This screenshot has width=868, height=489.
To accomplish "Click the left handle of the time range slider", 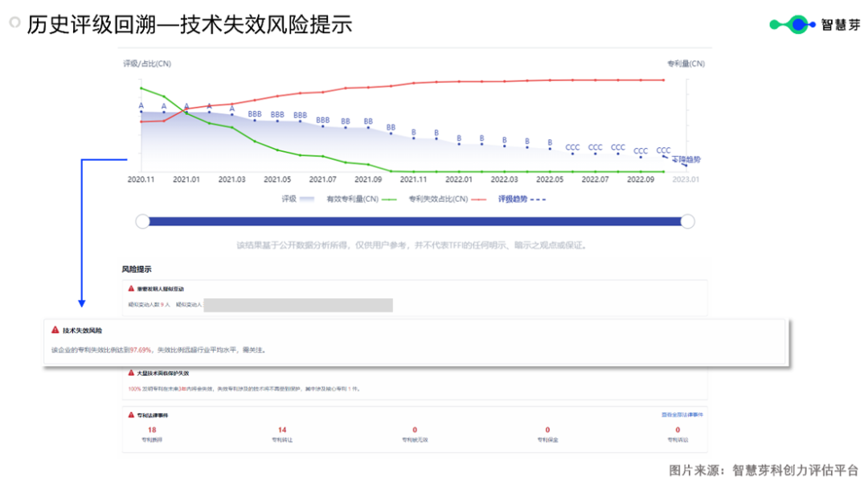I will [143, 222].
